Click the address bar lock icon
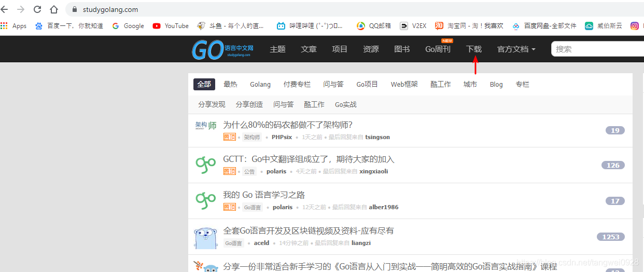The image size is (644, 272). (74, 9)
